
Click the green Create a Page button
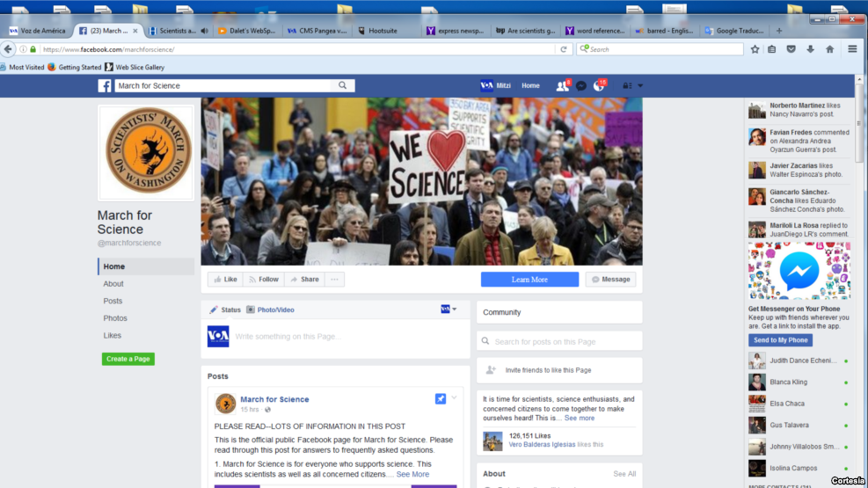[128, 359]
